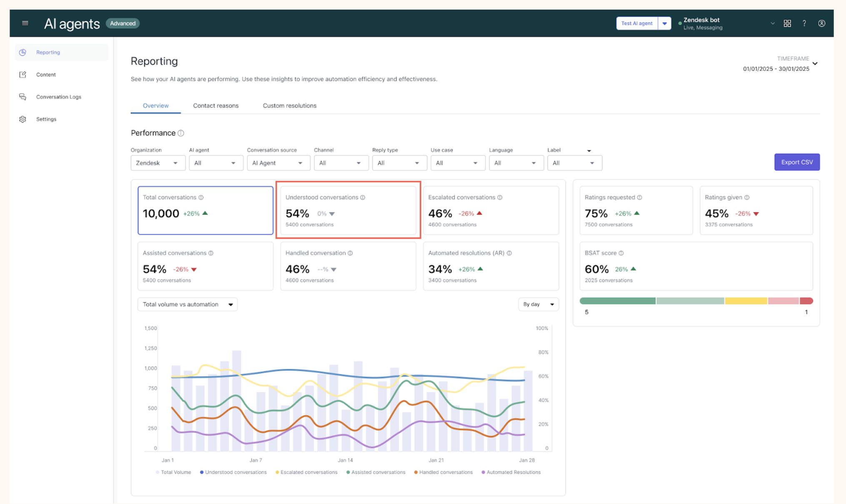Open the hamburger navigation menu

pos(25,23)
